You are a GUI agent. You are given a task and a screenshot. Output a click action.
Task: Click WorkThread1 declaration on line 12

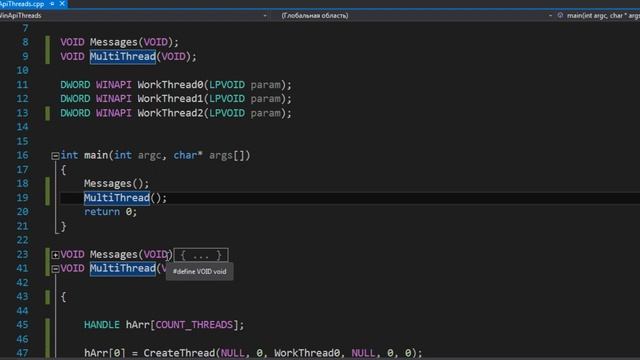170,99
